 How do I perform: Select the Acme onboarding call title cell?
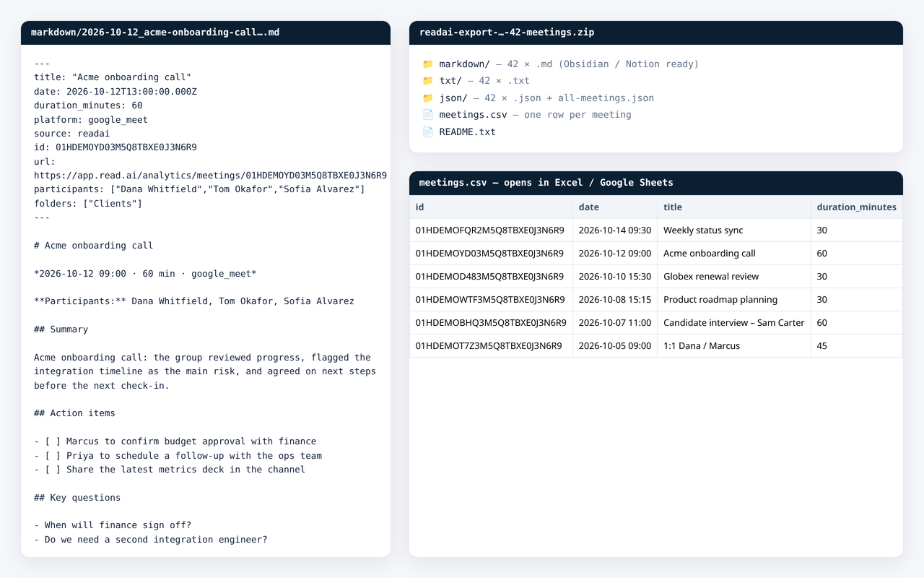click(734, 254)
